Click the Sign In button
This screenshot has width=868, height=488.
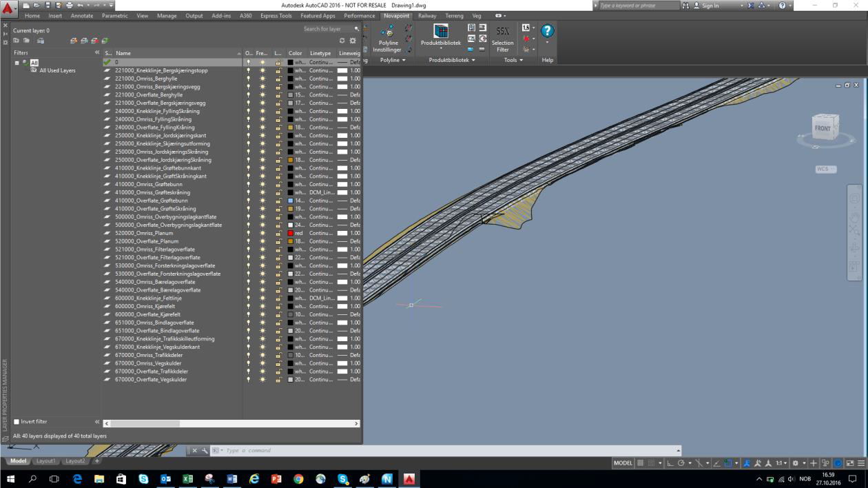pyautogui.click(x=710, y=6)
